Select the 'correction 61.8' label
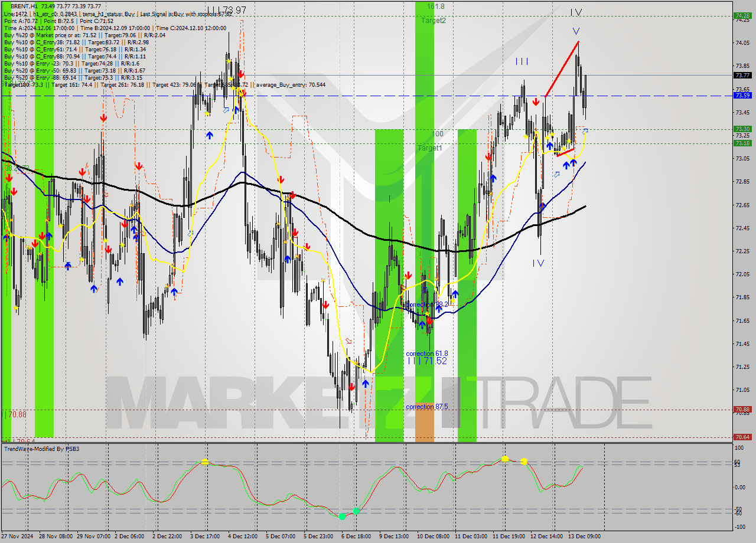 [x=427, y=354]
